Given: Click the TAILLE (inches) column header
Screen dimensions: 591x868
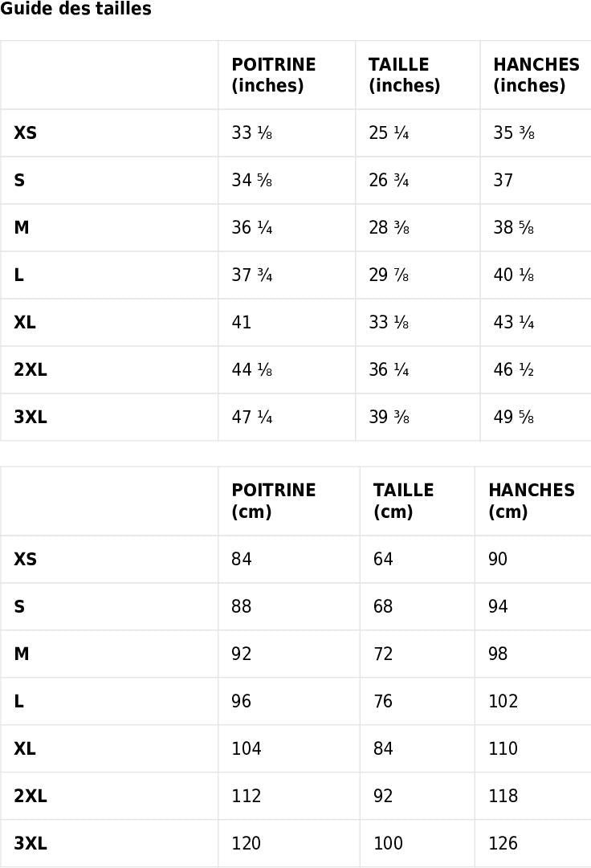Looking at the screenshot, I should tap(404, 75).
